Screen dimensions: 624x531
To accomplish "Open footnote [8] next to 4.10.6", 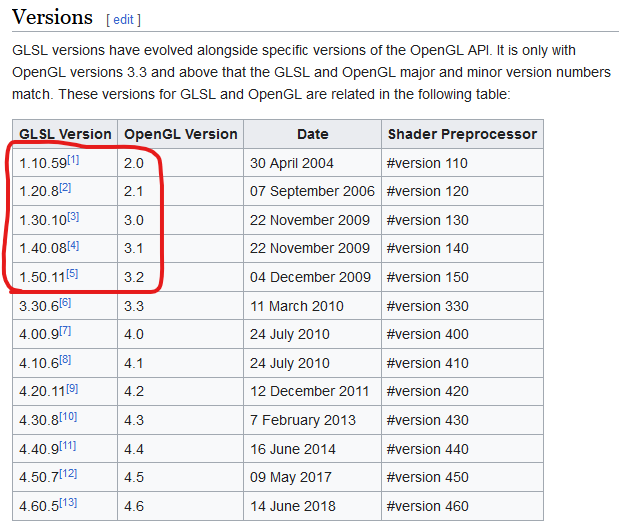I will [65, 359].
